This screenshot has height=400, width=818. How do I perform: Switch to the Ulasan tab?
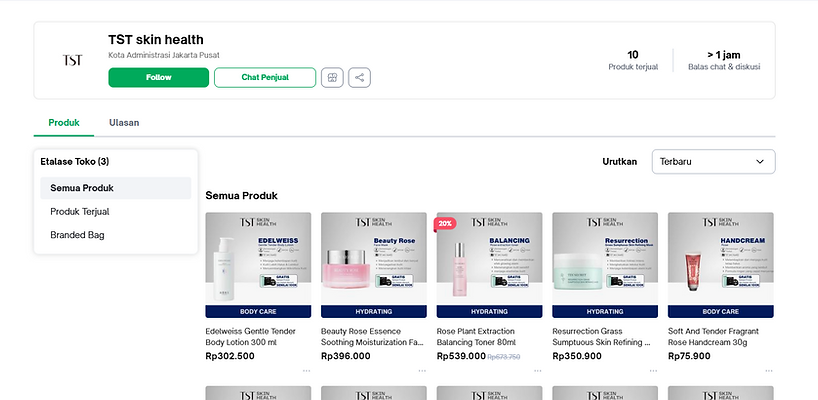[x=124, y=123]
